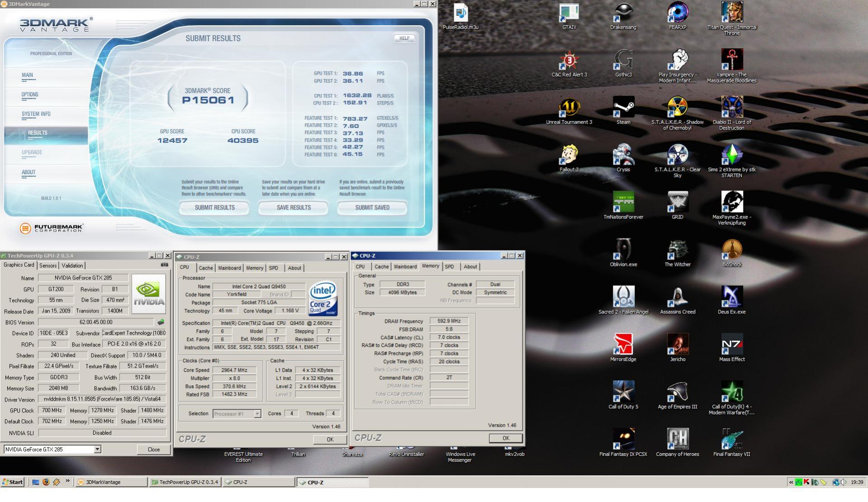Select the Jericho desktop icon

coord(677,348)
